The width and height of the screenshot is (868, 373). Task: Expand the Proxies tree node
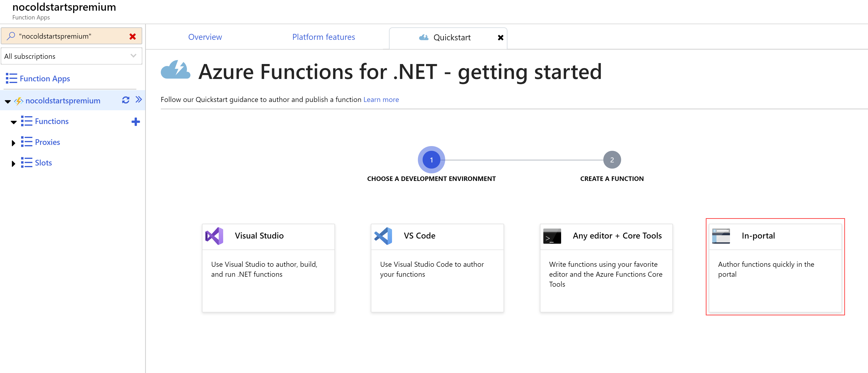point(13,143)
